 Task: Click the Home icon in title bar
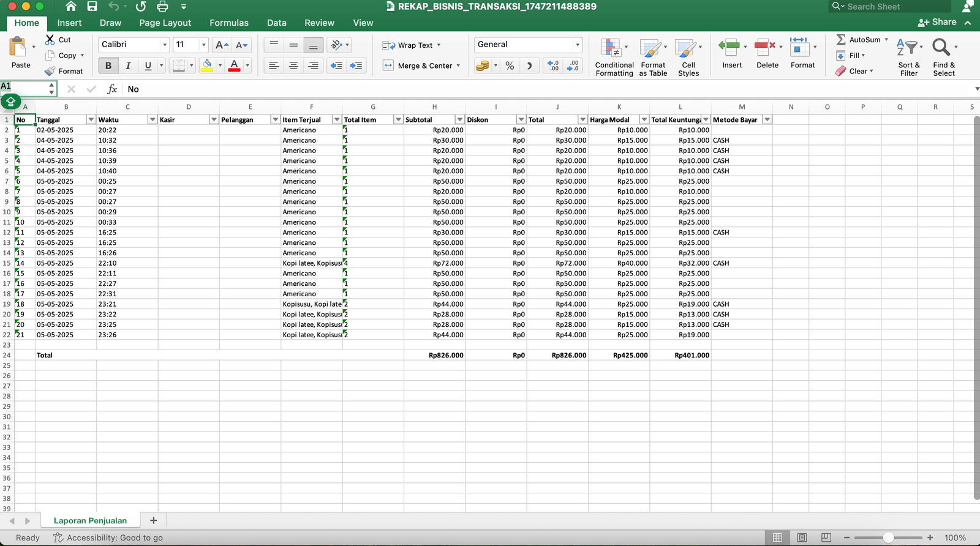click(71, 7)
